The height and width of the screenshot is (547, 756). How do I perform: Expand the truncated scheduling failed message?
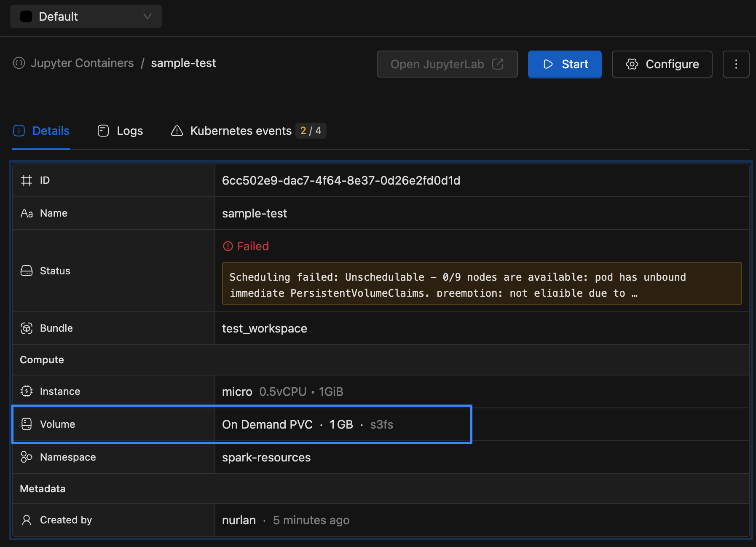pos(481,284)
